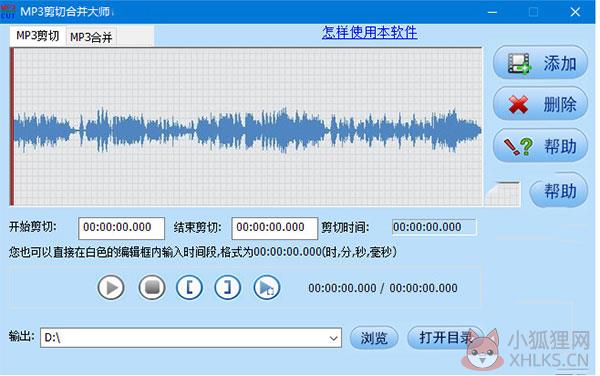Viewport: 600px width, 376px height.
Task: Click the red playhead marker on waveform
Action: pos(12,127)
